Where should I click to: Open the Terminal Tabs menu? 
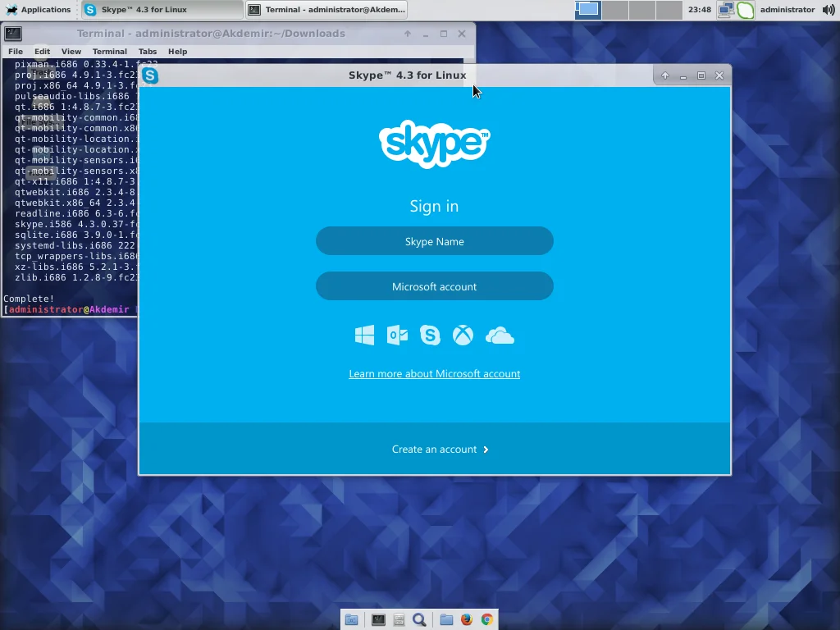coord(148,52)
